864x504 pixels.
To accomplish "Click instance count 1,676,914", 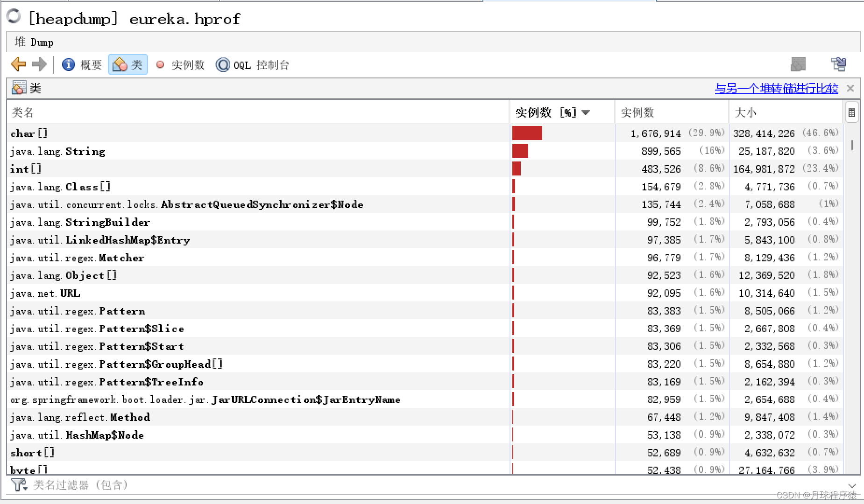I will (656, 133).
